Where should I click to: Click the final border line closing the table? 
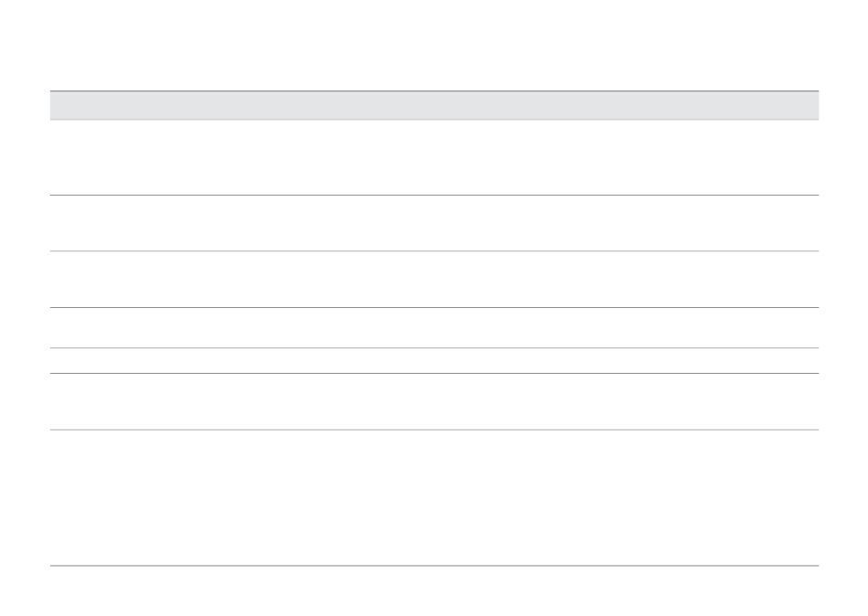point(434,566)
